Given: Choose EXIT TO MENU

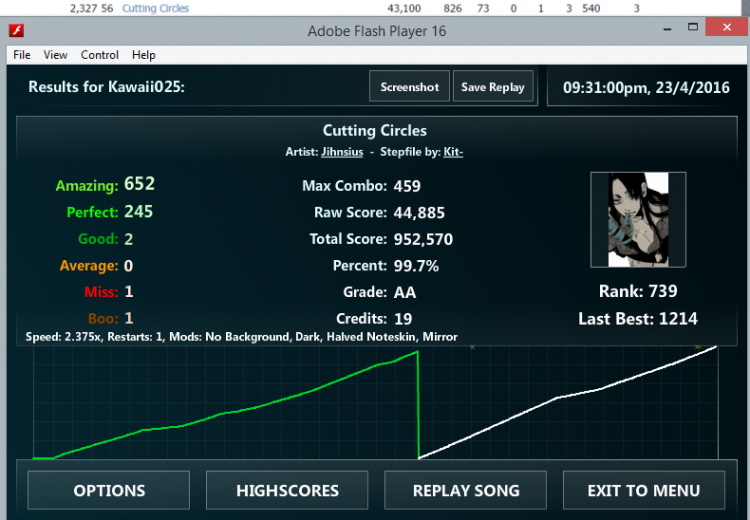Looking at the screenshot, I should coord(644,490).
